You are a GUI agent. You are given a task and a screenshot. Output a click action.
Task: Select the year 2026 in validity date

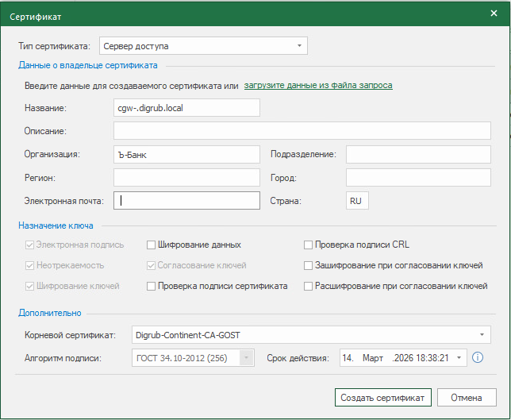click(404, 358)
